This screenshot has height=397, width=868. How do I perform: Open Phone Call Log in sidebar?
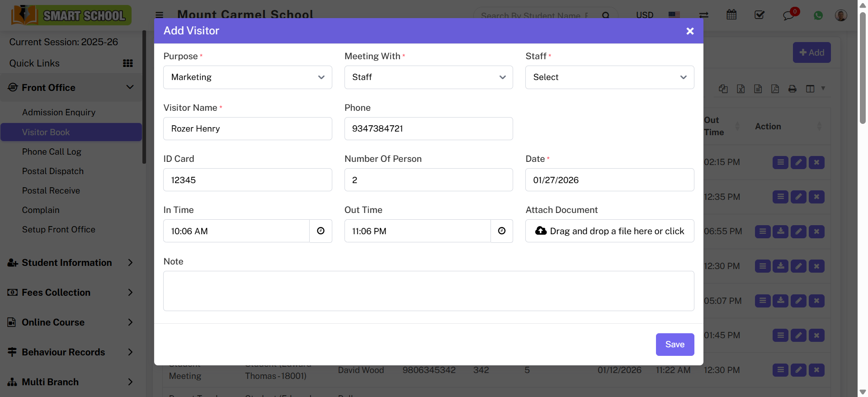[x=52, y=152]
